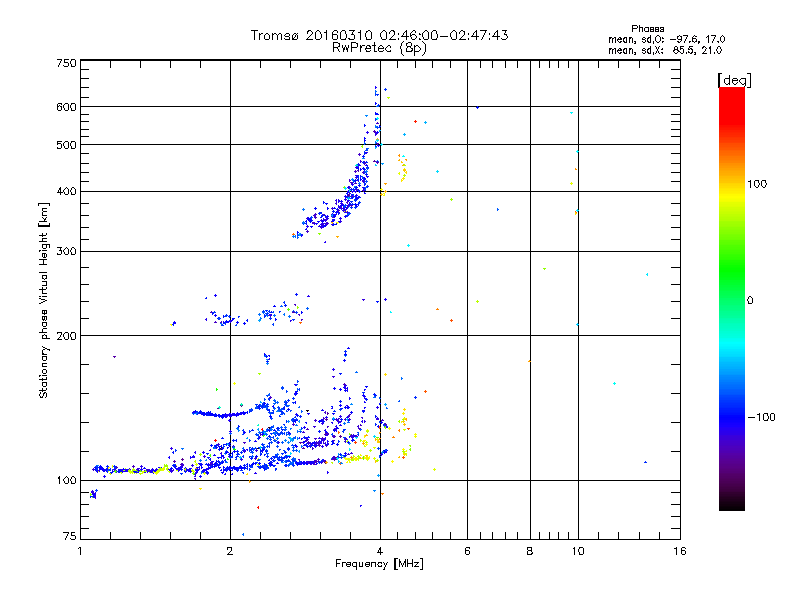The height and width of the screenshot is (600, 800).
Task: Click the 'Phases' header label
Action: pyautogui.click(x=647, y=29)
